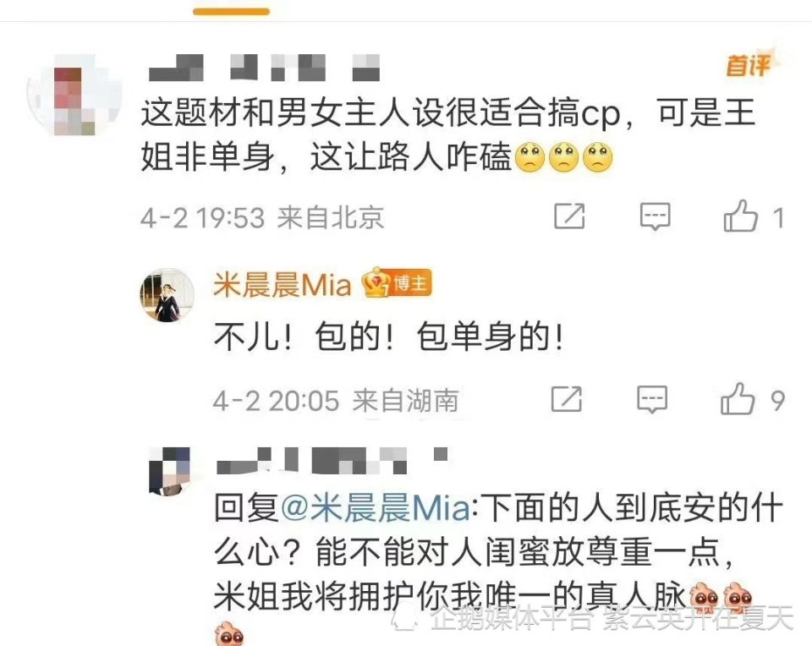Click the first commenter's blurred username
Screen dimensions: 812x646
(x=265, y=68)
